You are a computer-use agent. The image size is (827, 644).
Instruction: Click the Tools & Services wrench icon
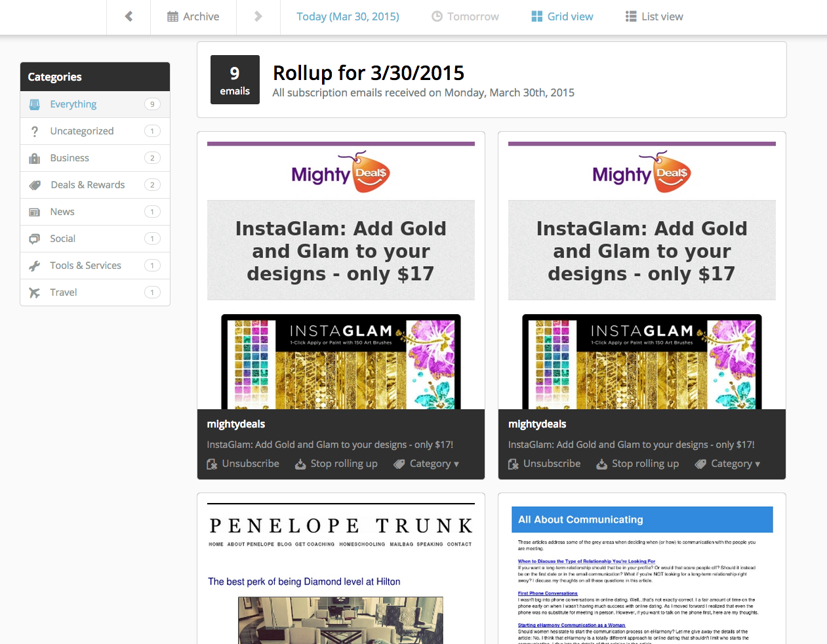(x=35, y=266)
